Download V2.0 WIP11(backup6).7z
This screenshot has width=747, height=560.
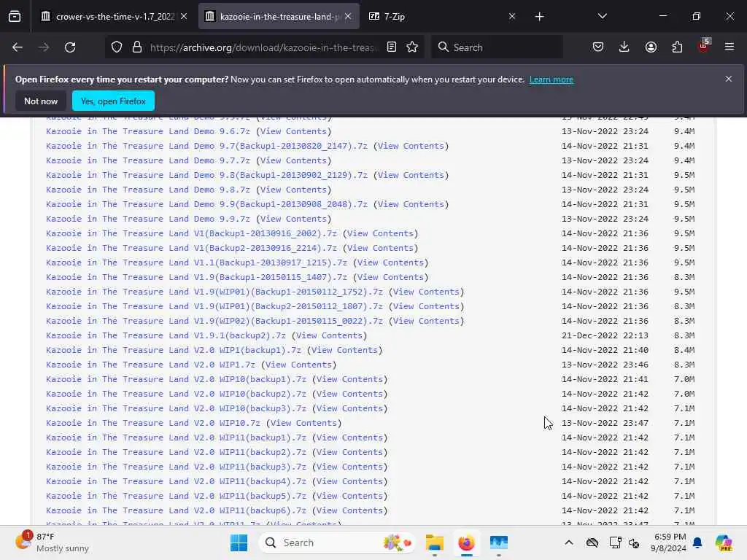click(x=177, y=510)
